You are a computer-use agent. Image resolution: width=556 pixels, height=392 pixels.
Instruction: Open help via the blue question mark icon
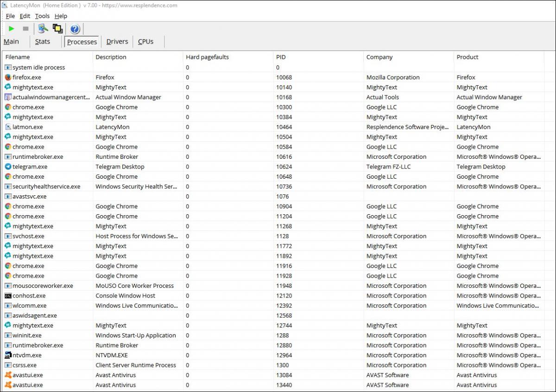point(75,29)
